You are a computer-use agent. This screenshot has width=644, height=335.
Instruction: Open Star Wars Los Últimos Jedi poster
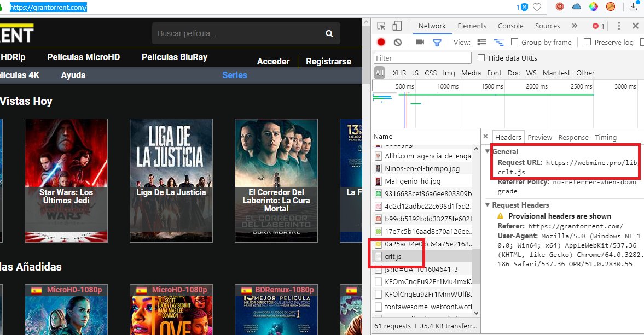66,180
